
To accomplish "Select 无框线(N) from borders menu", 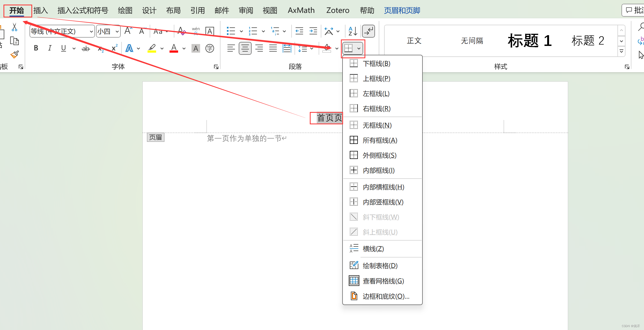I will (377, 125).
